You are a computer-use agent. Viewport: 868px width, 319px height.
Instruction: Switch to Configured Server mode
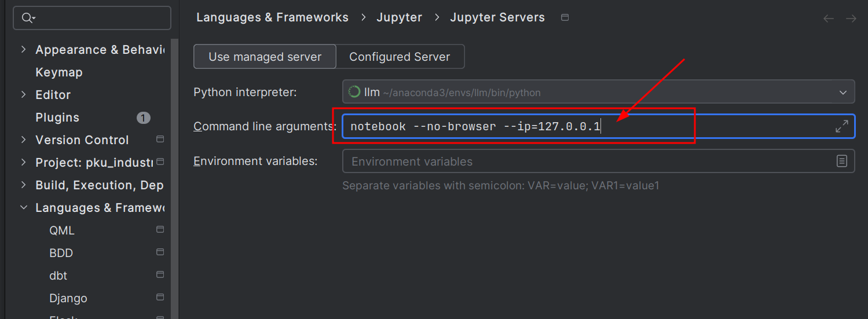(400, 57)
